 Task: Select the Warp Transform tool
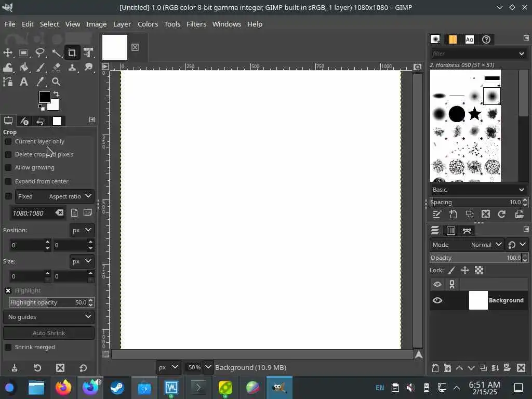8,67
